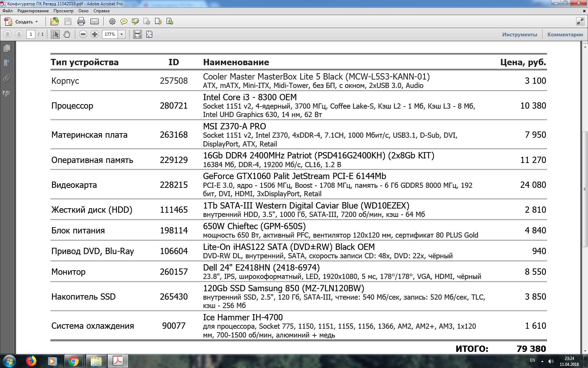Expand the zoom level dropdown arrow
The width and height of the screenshot is (588, 368).
(122, 34)
